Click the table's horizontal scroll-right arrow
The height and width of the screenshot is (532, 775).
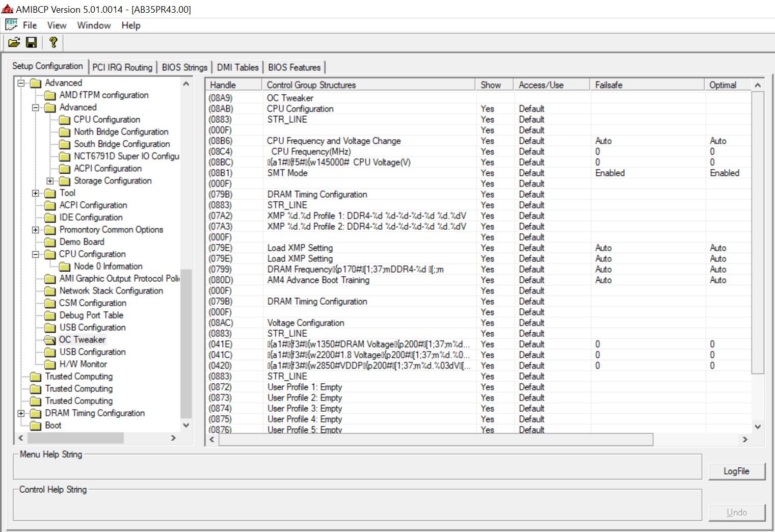point(745,439)
